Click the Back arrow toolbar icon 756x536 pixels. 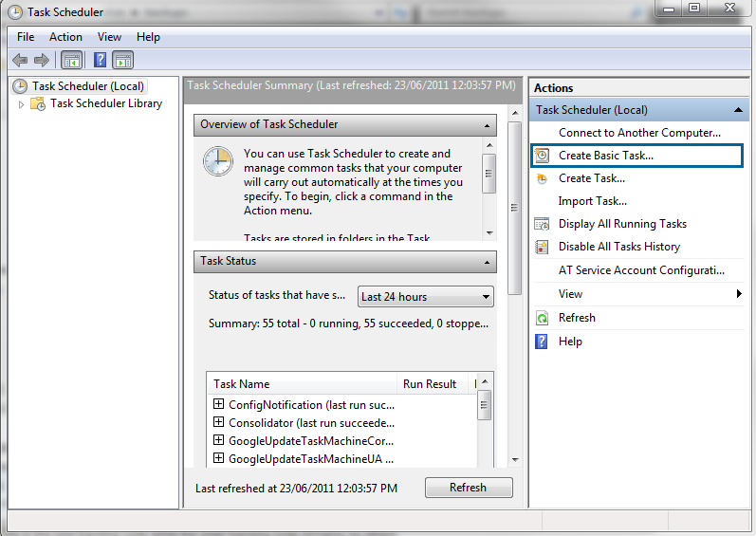click(x=20, y=61)
